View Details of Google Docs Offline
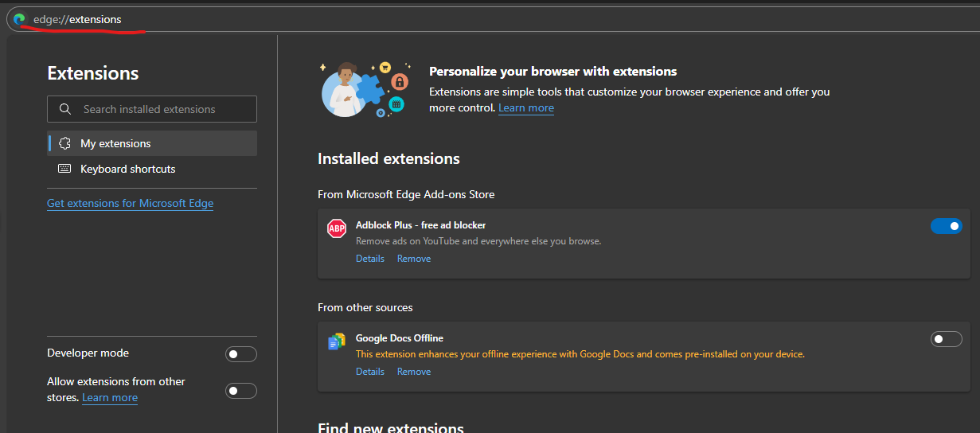The height and width of the screenshot is (433, 980). (x=369, y=372)
